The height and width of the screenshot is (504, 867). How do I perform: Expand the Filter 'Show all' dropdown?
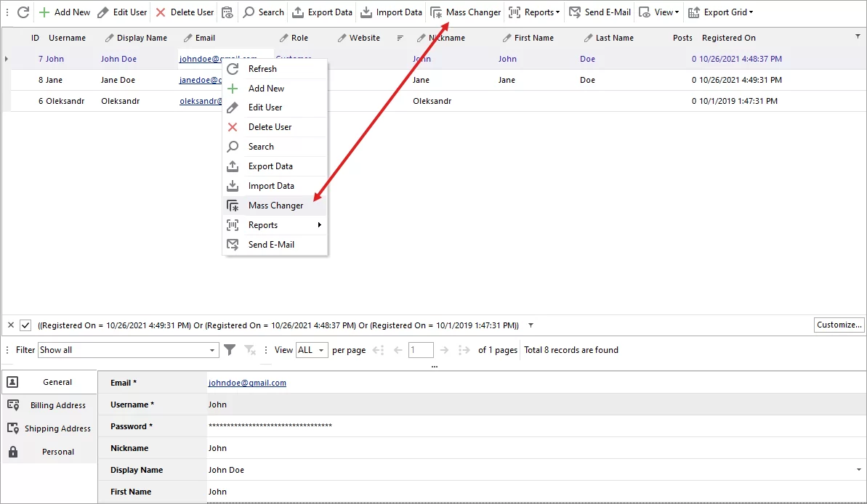click(213, 351)
